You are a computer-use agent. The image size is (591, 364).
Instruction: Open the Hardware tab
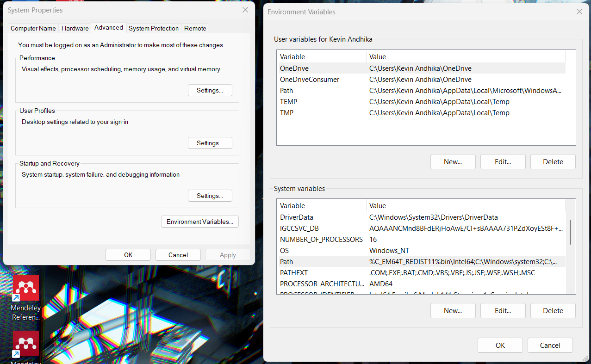75,28
